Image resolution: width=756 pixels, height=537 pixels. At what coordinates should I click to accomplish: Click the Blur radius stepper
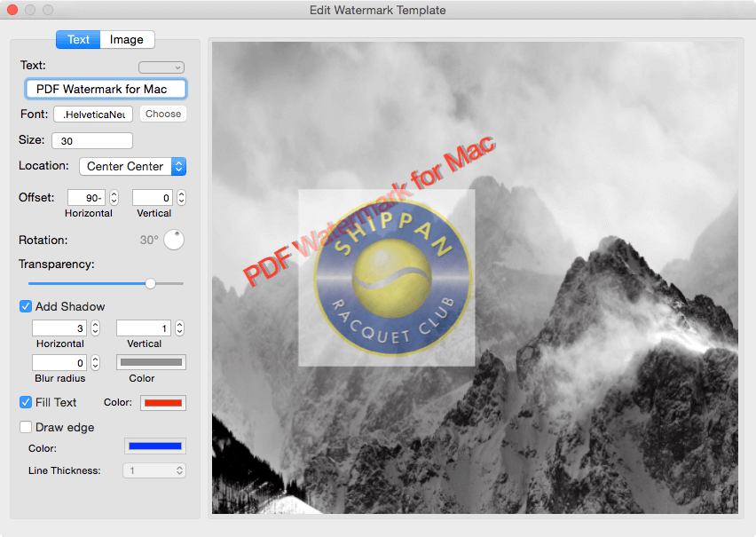coord(96,363)
